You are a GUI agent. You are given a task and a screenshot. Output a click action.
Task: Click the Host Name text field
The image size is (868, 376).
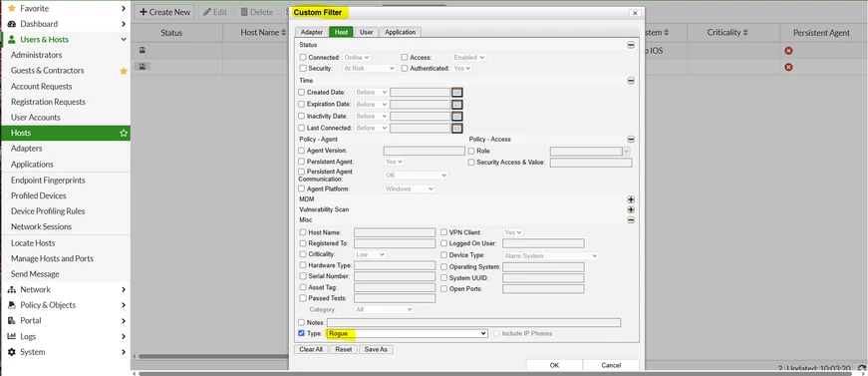tap(395, 232)
